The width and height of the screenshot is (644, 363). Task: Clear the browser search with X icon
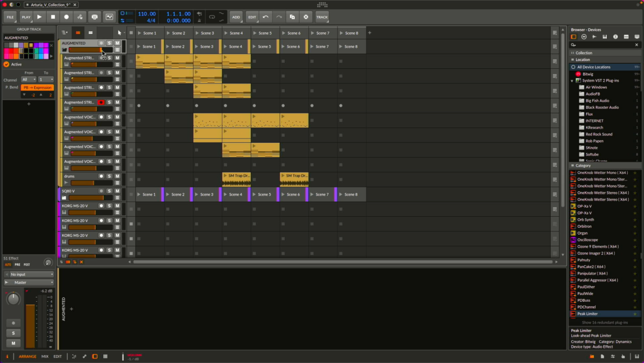636,45
